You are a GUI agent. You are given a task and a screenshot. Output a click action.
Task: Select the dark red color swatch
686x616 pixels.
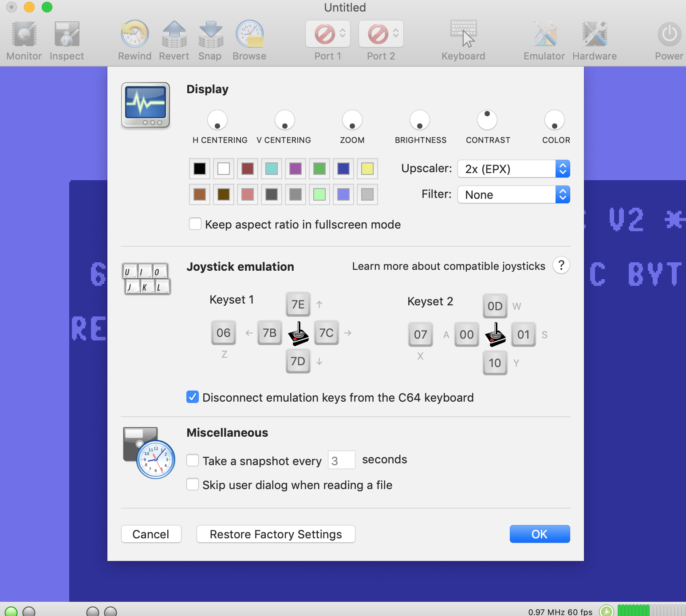[248, 169]
